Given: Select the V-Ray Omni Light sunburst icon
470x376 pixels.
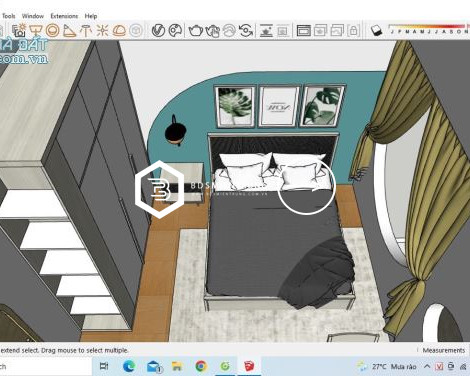Looking at the screenshot, I should tap(102, 31).
